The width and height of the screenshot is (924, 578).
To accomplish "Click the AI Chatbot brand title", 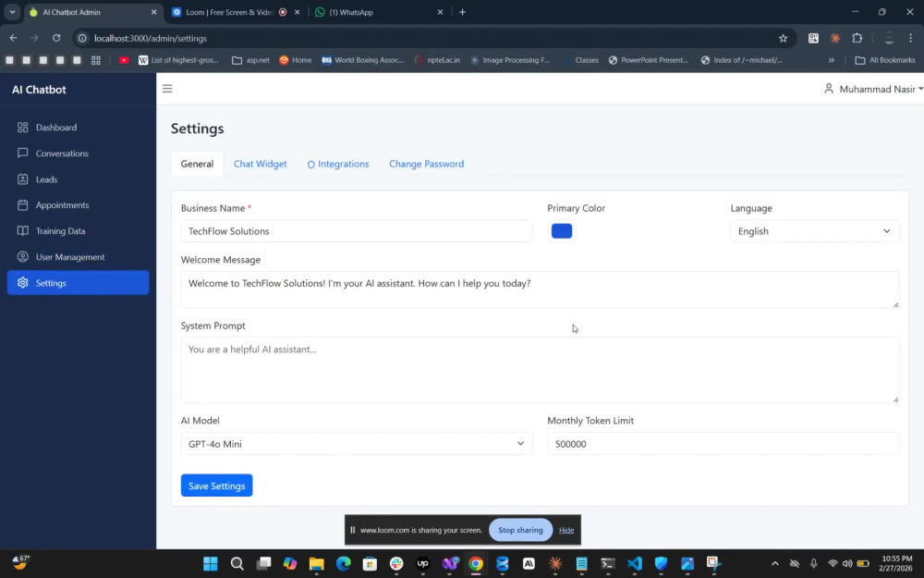I will coord(39,90).
